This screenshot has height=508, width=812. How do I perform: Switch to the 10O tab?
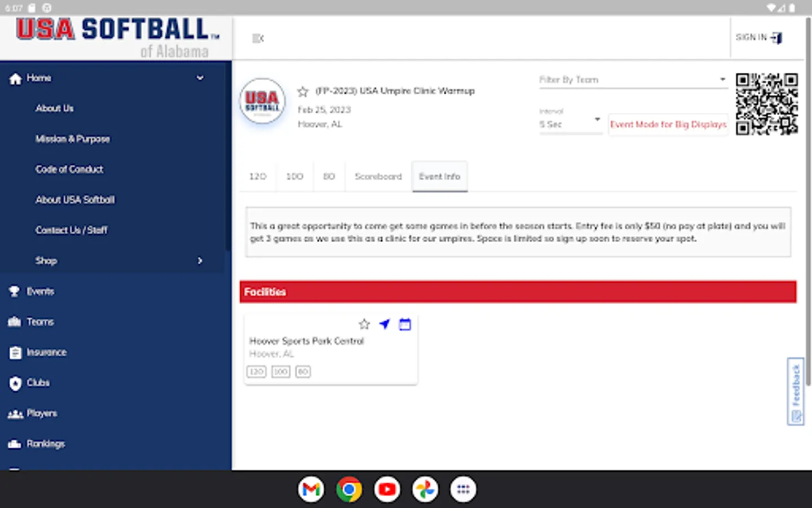point(295,177)
